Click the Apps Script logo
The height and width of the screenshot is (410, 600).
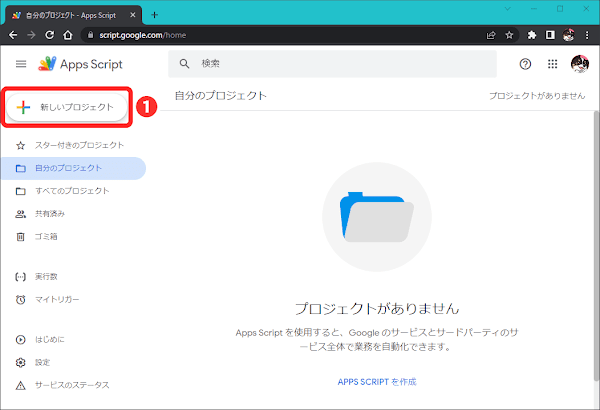click(x=80, y=64)
